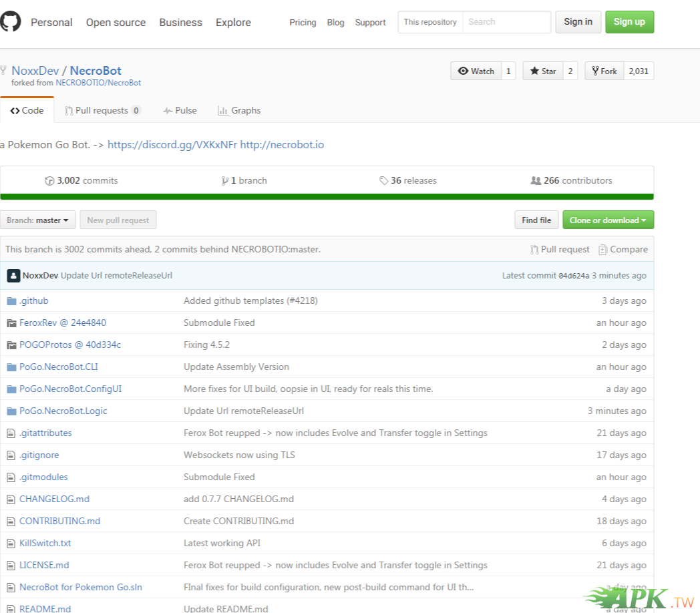Click the commits history clock icon
The width and height of the screenshot is (700, 613).
(x=49, y=181)
